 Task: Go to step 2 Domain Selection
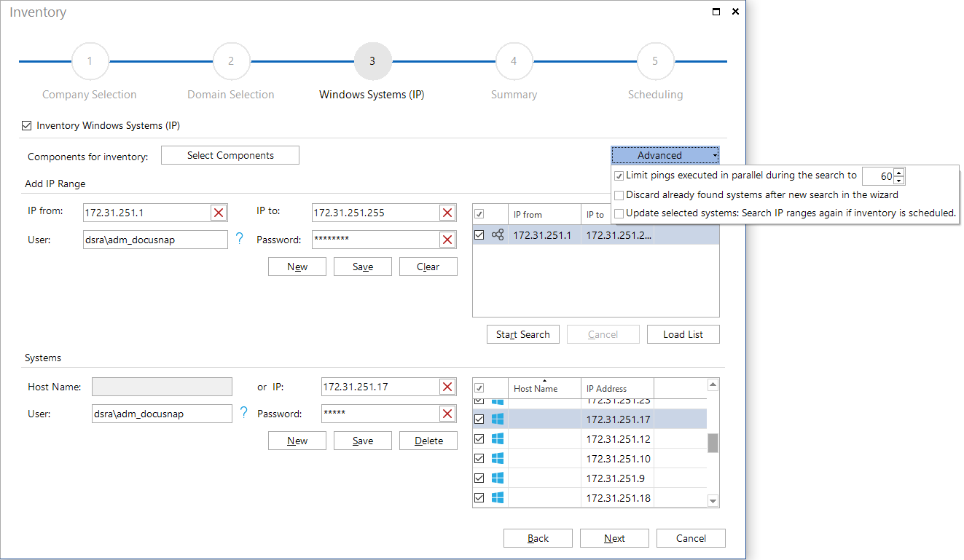(x=231, y=61)
